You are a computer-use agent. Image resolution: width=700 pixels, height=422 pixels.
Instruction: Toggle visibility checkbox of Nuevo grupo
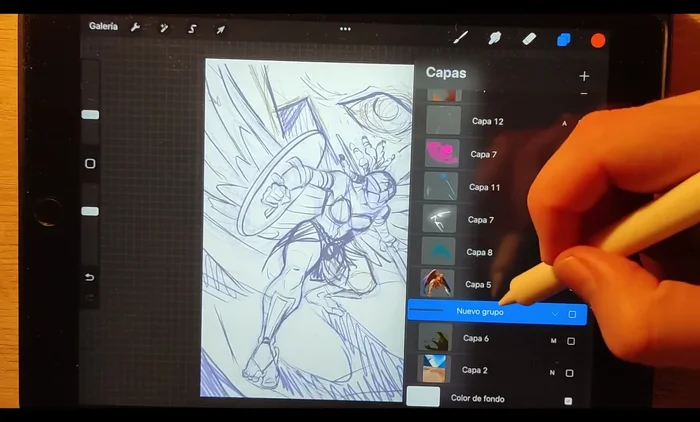[572, 314]
